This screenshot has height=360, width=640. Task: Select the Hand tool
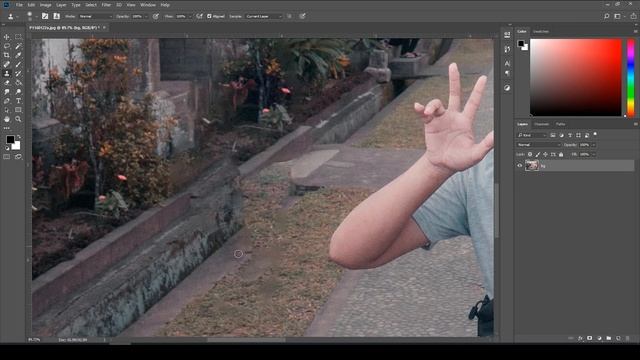[x=7, y=119]
